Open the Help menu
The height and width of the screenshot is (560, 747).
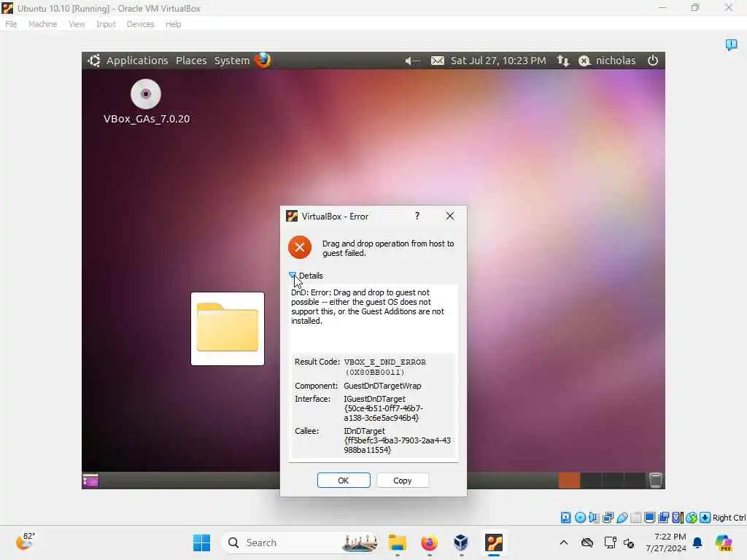pos(174,24)
